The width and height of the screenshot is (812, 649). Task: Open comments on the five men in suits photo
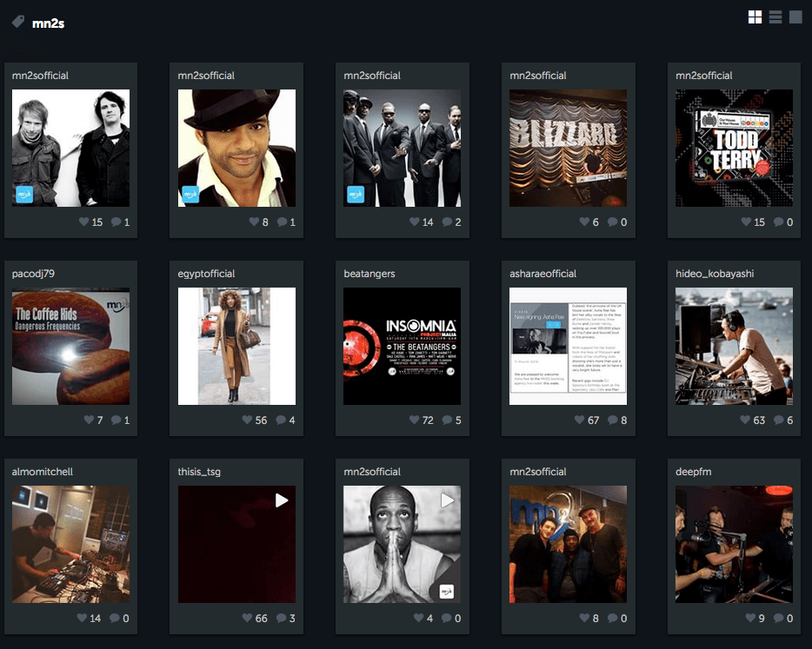pos(447,222)
